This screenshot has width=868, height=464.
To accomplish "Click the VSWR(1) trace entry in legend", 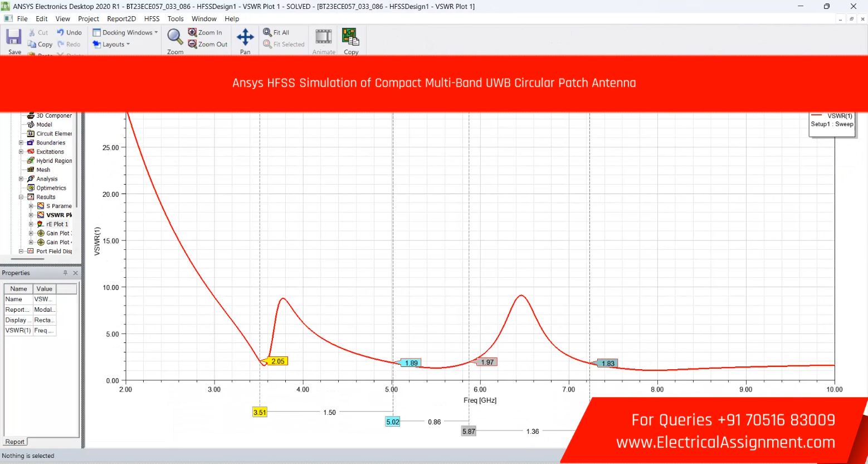I will 833,116.
